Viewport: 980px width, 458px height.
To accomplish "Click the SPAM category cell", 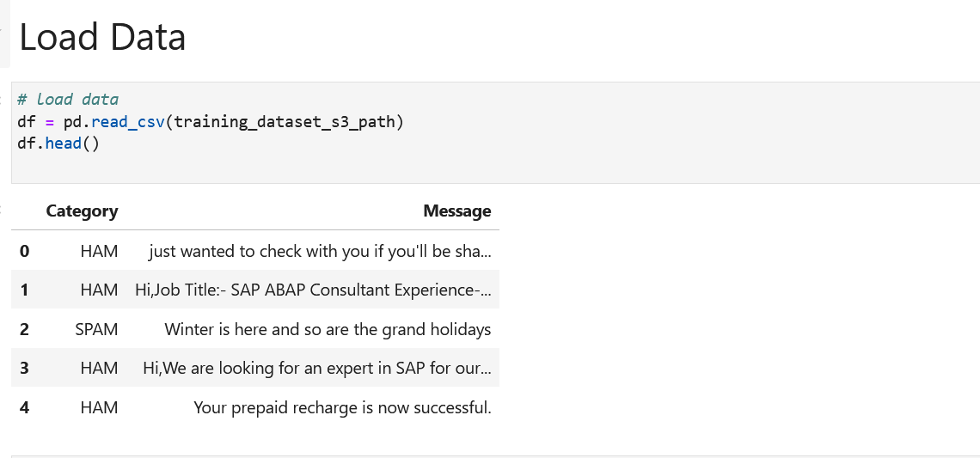I will pos(96,329).
